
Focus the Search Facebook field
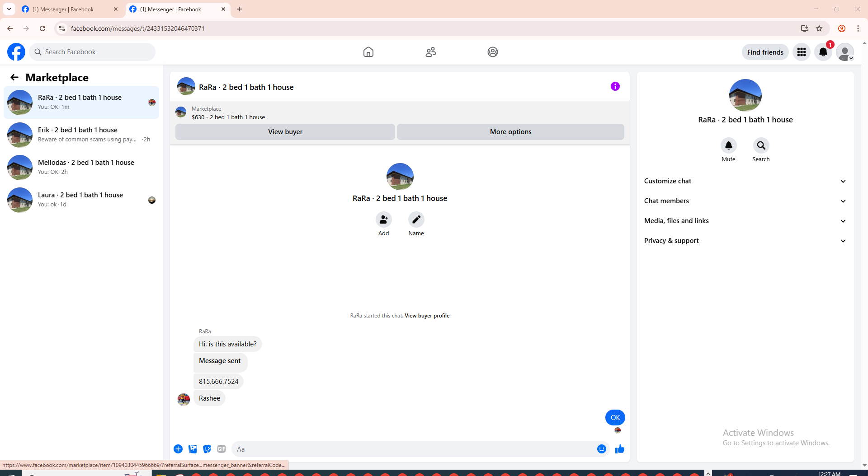point(92,52)
